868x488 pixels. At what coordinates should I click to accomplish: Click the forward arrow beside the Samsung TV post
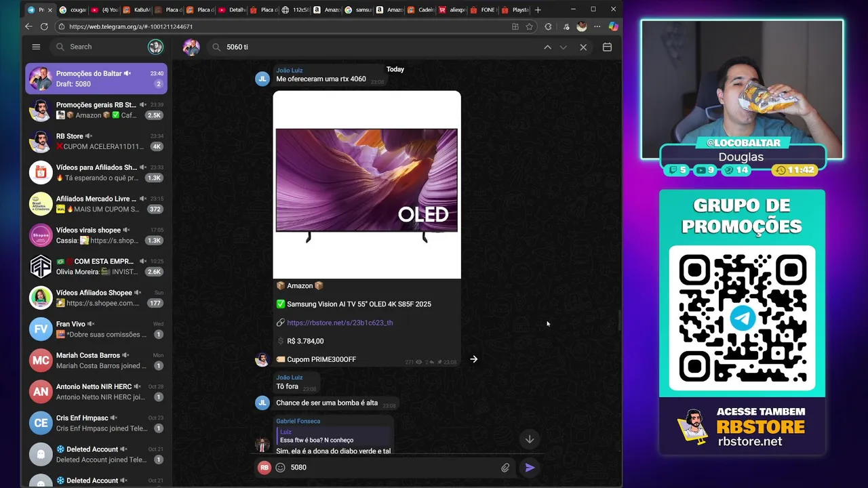click(474, 359)
